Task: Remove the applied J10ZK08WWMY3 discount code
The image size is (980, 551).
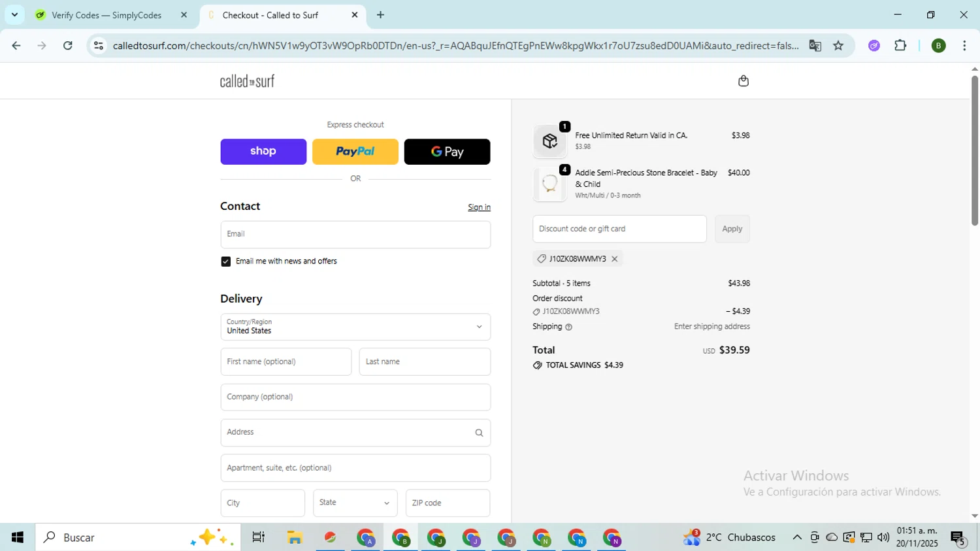Action: click(614, 259)
